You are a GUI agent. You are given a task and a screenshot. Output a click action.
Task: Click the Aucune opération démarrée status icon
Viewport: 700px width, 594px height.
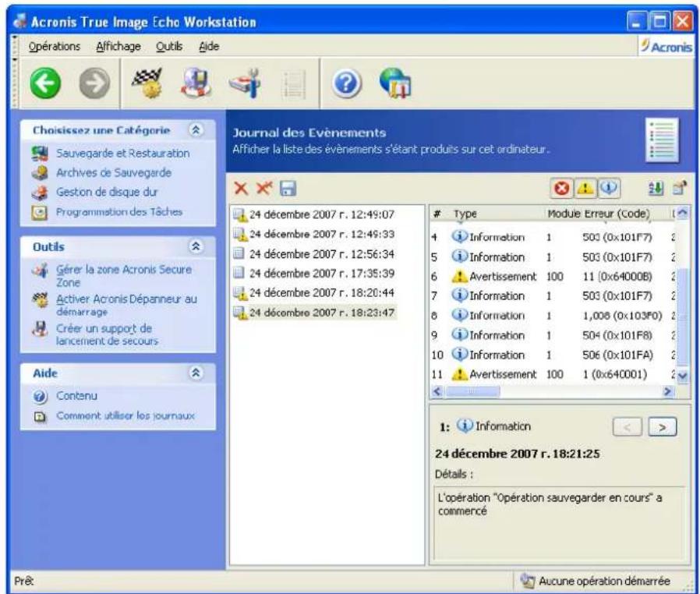[527, 581]
